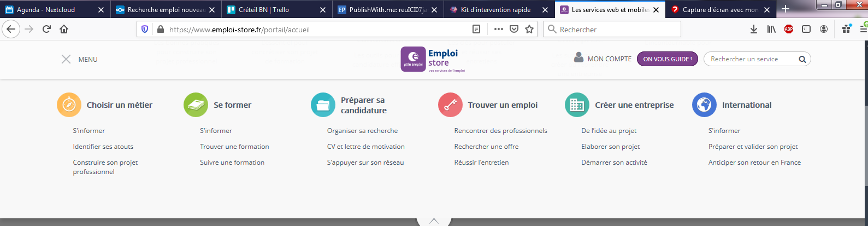
Task: Toggle reader view in the address bar
Action: pyautogui.click(x=476, y=30)
